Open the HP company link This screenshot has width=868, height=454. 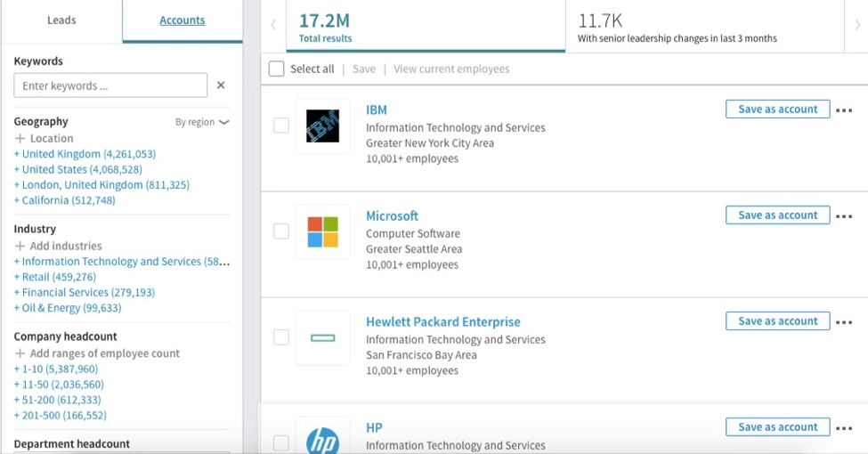coord(374,427)
